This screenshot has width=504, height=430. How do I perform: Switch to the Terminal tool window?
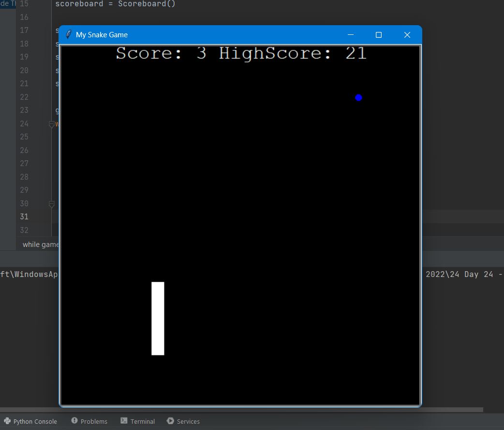tap(142, 421)
